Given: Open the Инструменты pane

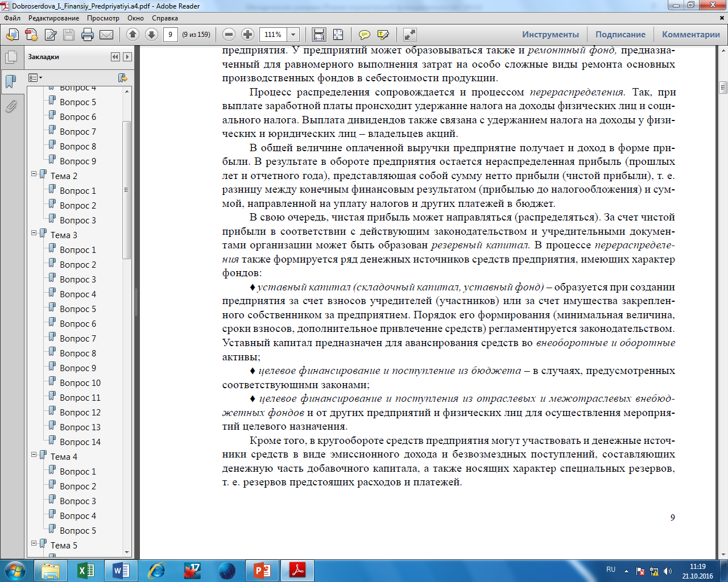Looking at the screenshot, I should point(551,35).
